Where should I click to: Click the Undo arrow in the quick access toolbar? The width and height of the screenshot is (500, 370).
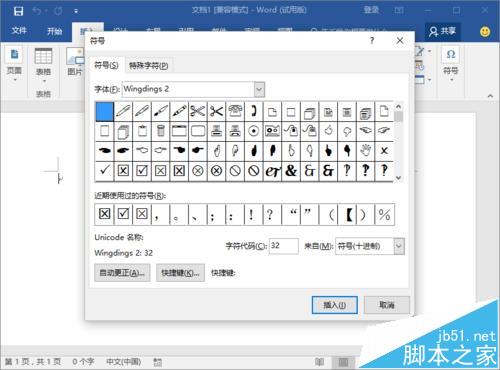pyautogui.click(x=37, y=11)
